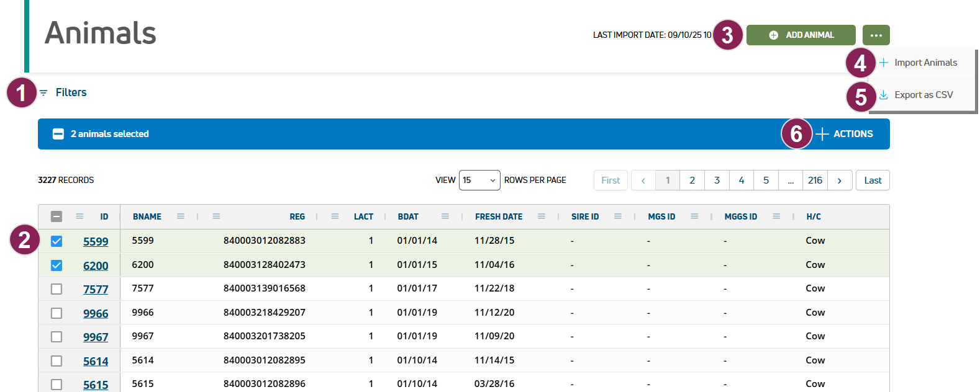
Task: Choose Import Animals from the menu
Action: pos(925,63)
